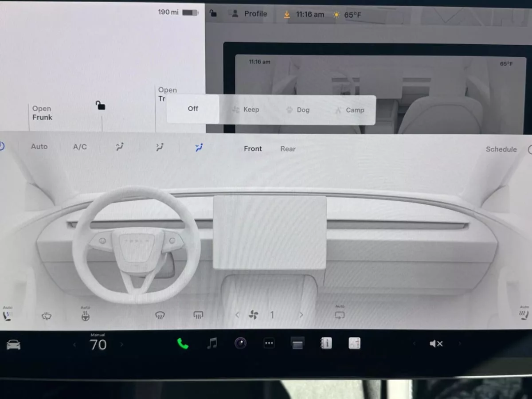
Task: Select Dog mode climate option
Action: click(x=297, y=110)
